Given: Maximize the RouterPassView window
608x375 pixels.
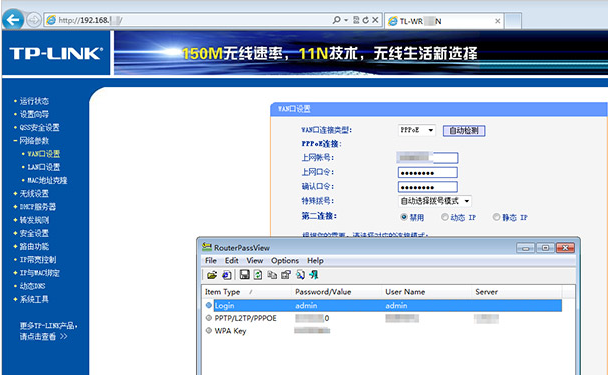Looking at the screenshot, I should coord(545,248).
